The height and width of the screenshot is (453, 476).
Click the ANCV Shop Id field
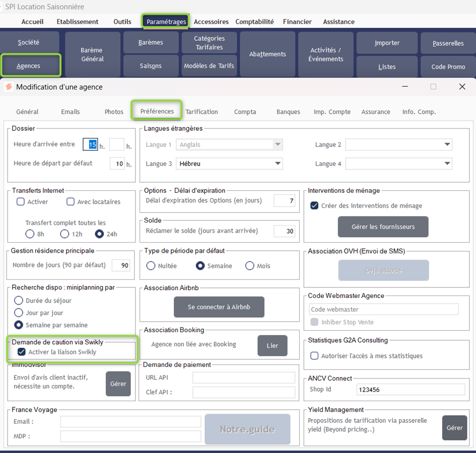[411, 390]
